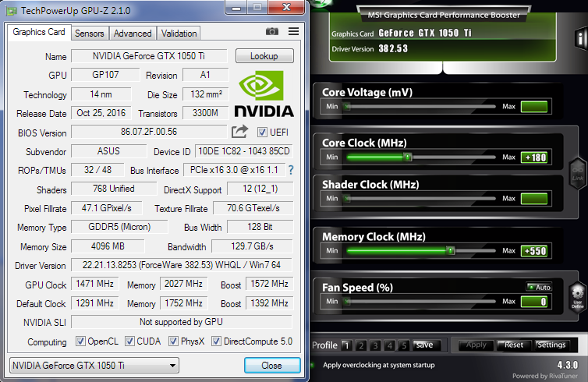Image resolution: width=588 pixels, height=382 pixels.
Task: Click the Memory Clock +550 value box
Action: 534,251
